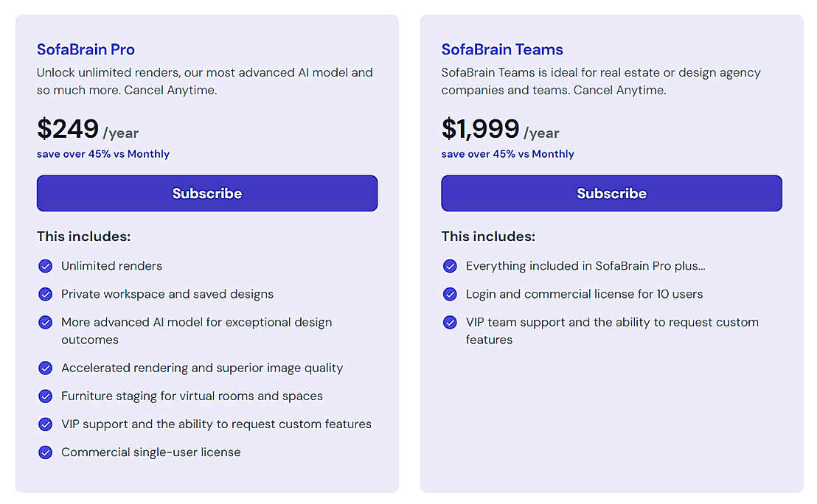Image resolution: width=817 pixels, height=504 pixels.
Task: Click the checkmark for Login and commercial license
Action: click(x=450, y=294)
